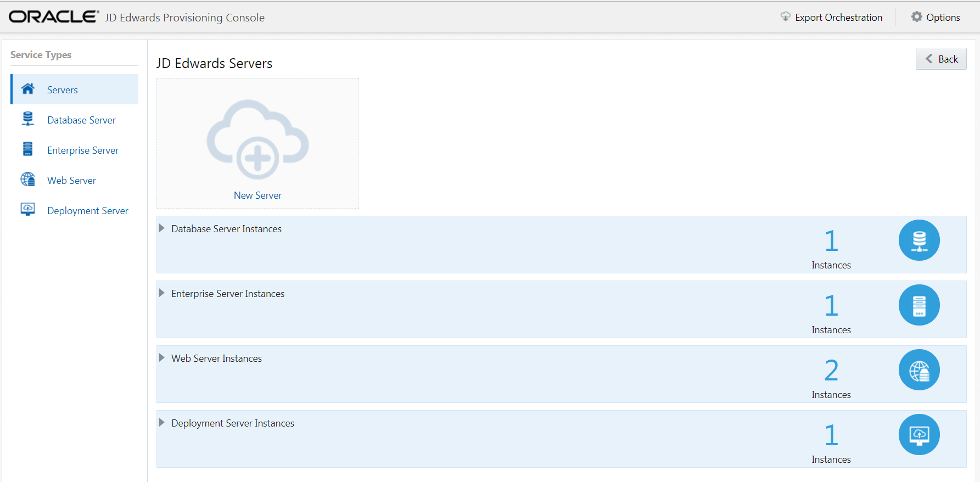Click JD Edwards Provisioning Console title

point(184,18)
